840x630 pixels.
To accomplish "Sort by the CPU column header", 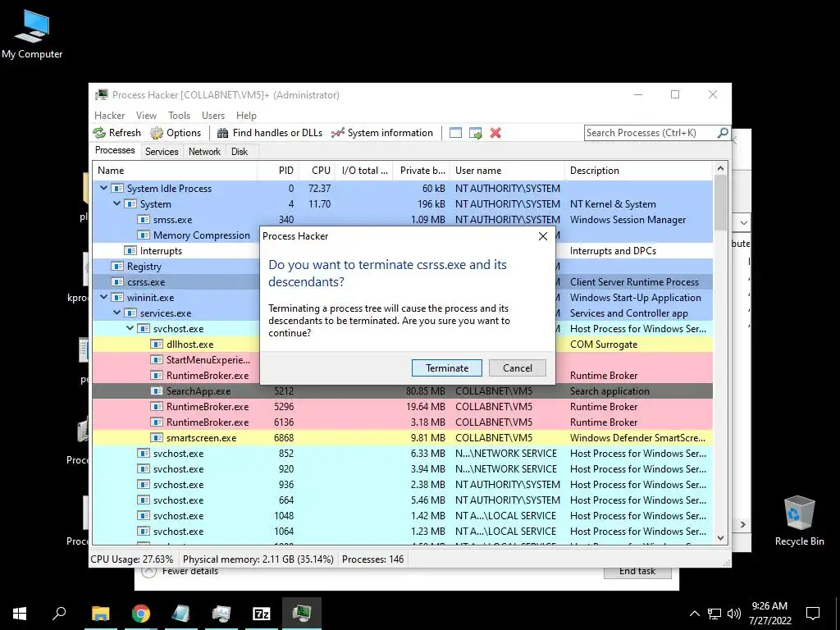I will point(317,171).
